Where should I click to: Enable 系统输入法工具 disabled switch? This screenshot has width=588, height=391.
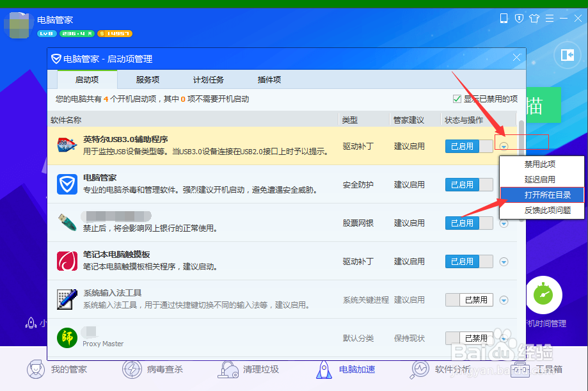pyautogui.click(x=469, y=300)
